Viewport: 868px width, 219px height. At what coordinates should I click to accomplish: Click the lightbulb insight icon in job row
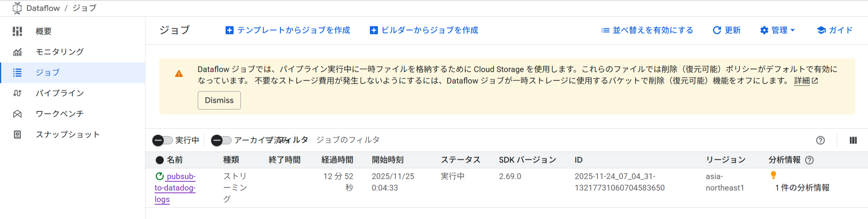tap(773, 175)
